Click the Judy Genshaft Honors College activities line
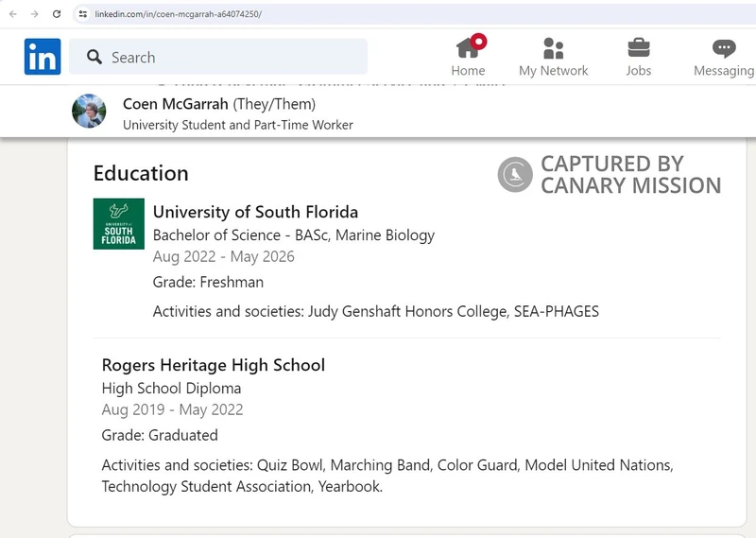 pyautogui.click(x=375, y=311)
